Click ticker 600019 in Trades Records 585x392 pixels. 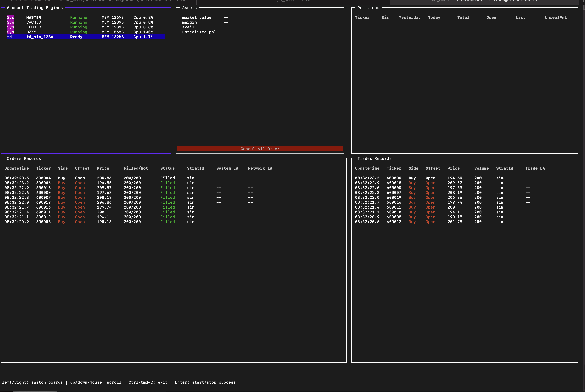pyautogui.click(x=394, y=198)
